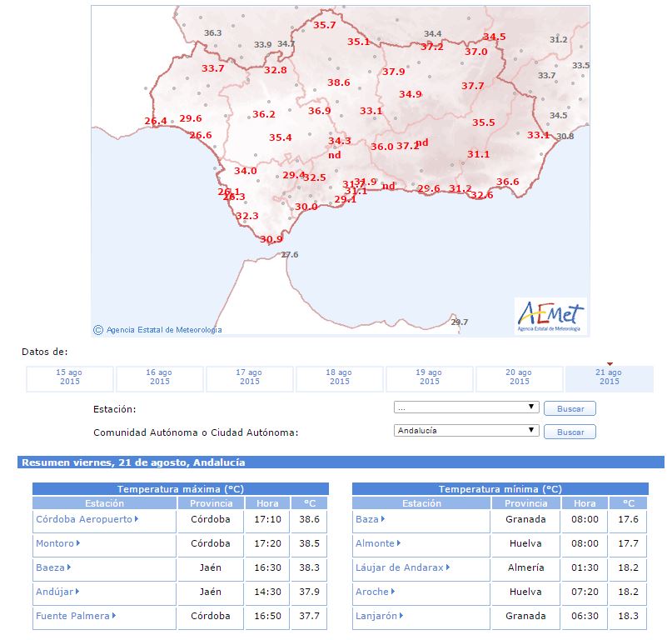Click the 38.6 temperature marker on the map
Viewport: 672px width, 640px height.
(338, 82)
